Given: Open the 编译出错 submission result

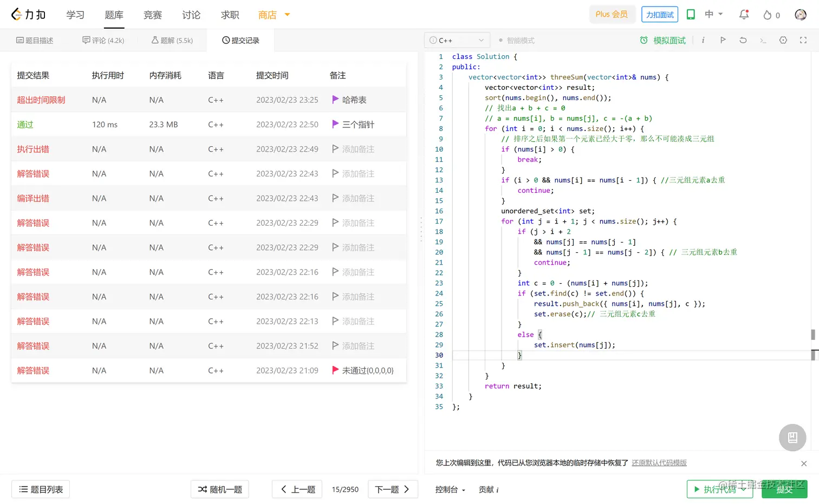Looking at the screenshot, I should pos(33,198).
